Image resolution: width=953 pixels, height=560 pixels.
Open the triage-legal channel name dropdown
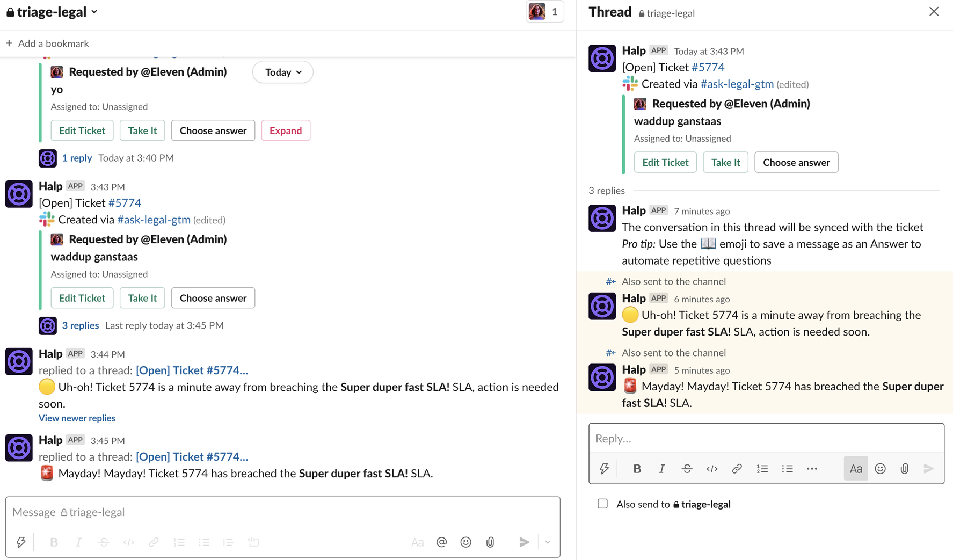52,12
